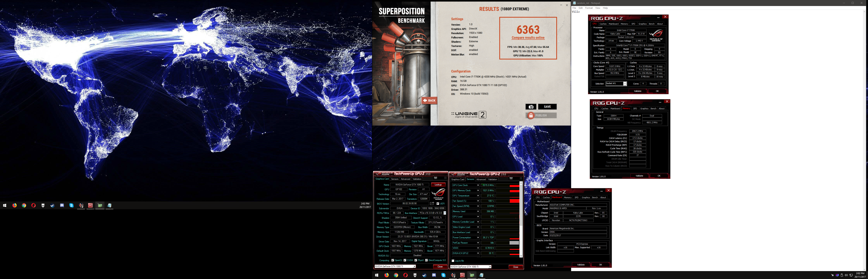
Task: Toggle the UEFI checkbox in GPU-Z
Action: pos(438,203)
